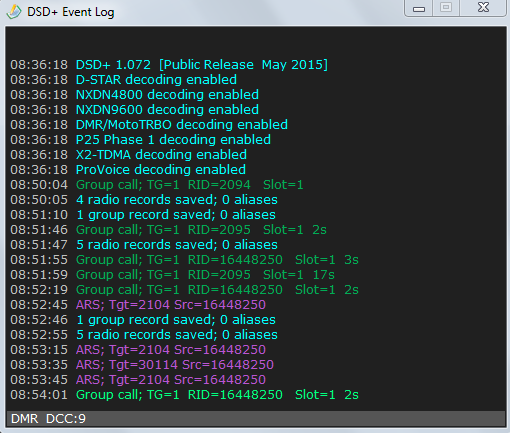The width and height of the screenshot is (510, 433).
Task: Click the ProVoice decoding enabled entry
Action: tap(128, 170)
